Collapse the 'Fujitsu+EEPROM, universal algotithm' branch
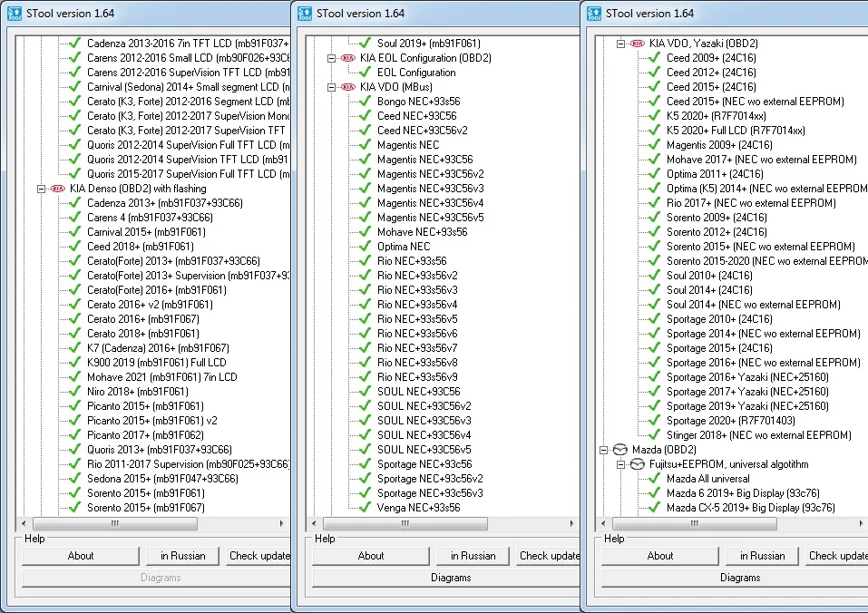 [x=620, y=464]
